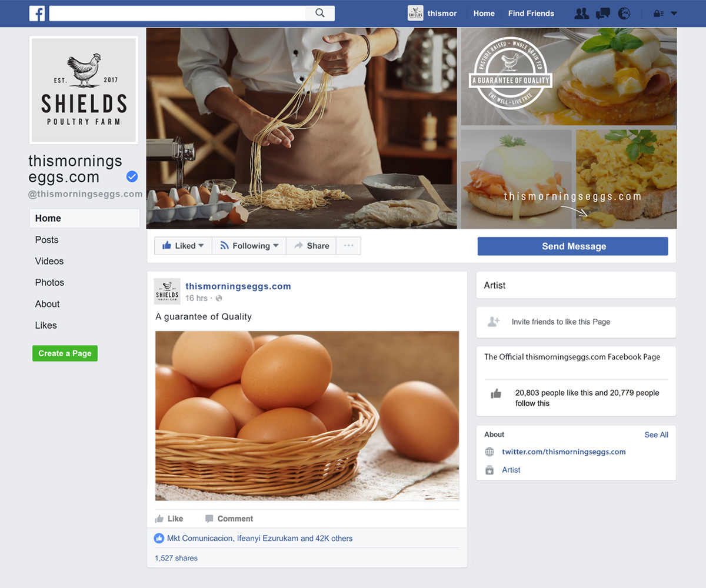The width and height of the screenshot is (706, 588).
Task: Open the About sidebar section
Action: 47,304
